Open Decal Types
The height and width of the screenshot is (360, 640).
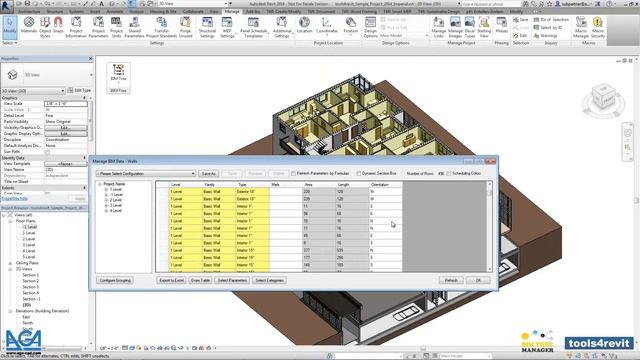point(470,27)
